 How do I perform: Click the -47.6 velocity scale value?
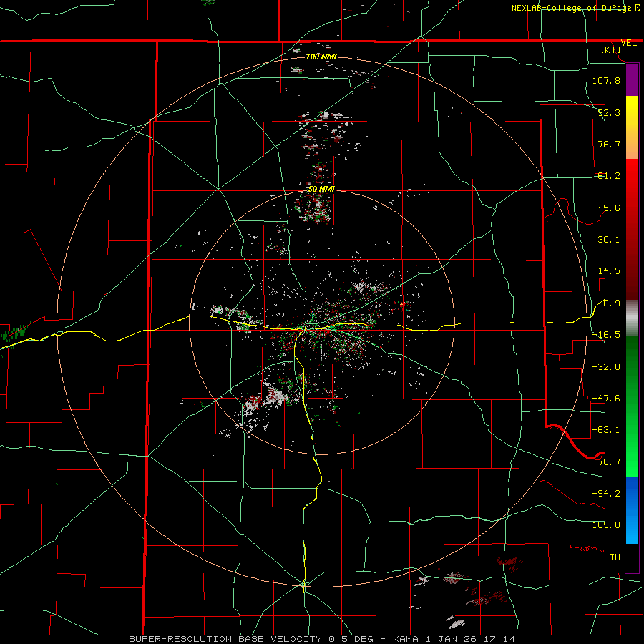(x=606, y=399)
